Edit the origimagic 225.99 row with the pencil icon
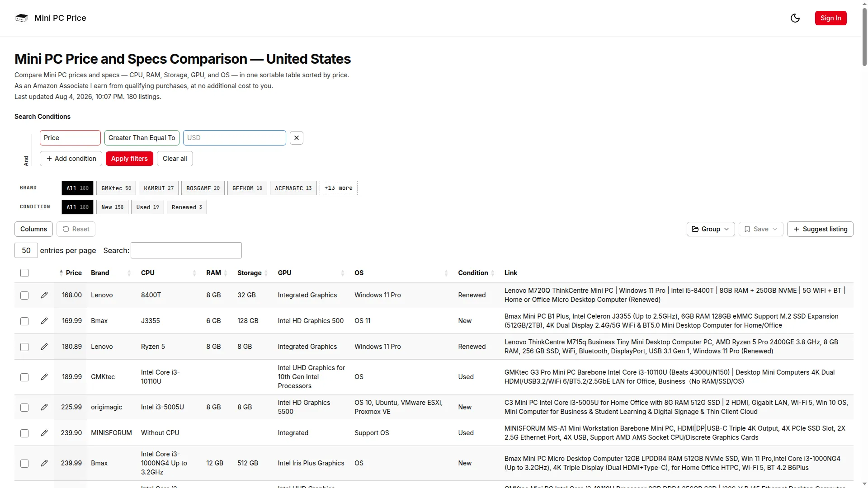 point(44,407)
